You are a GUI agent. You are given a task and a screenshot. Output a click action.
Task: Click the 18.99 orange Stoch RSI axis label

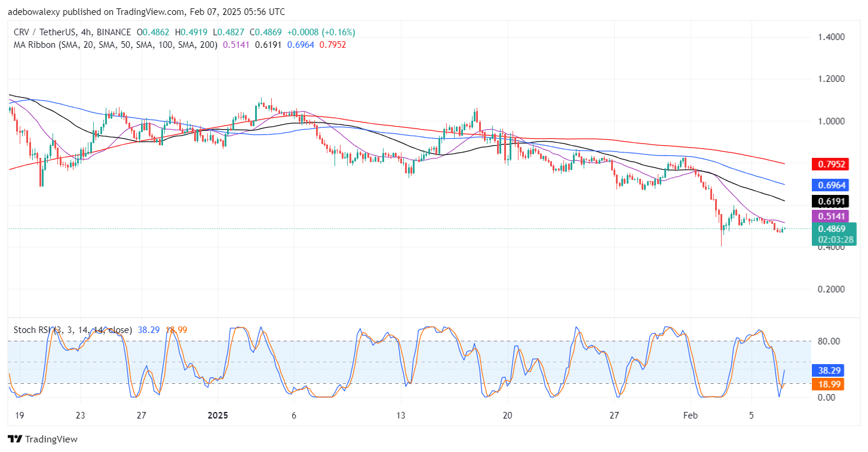pos(829,384)
